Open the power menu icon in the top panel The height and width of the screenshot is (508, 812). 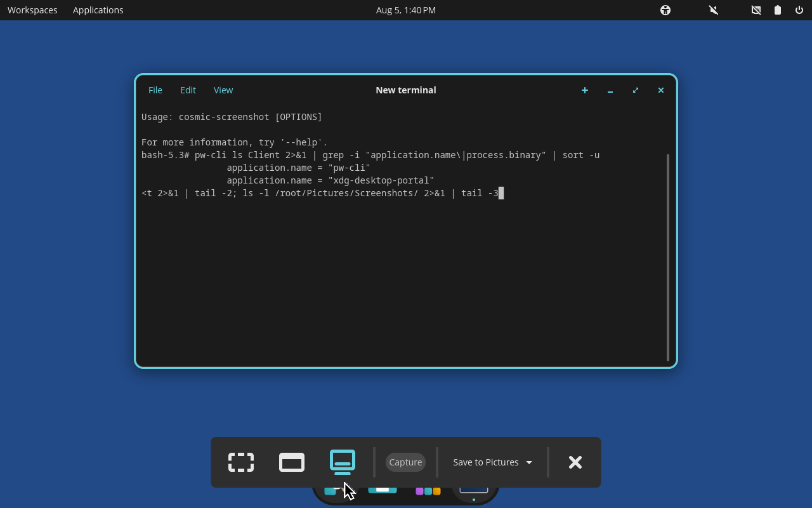pos(799,10)
